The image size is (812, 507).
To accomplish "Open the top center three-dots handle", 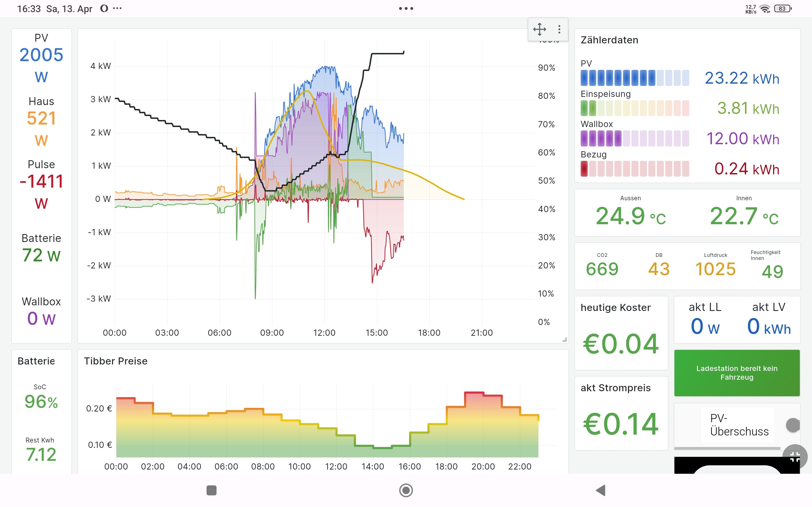I will (x=406, y=8).
